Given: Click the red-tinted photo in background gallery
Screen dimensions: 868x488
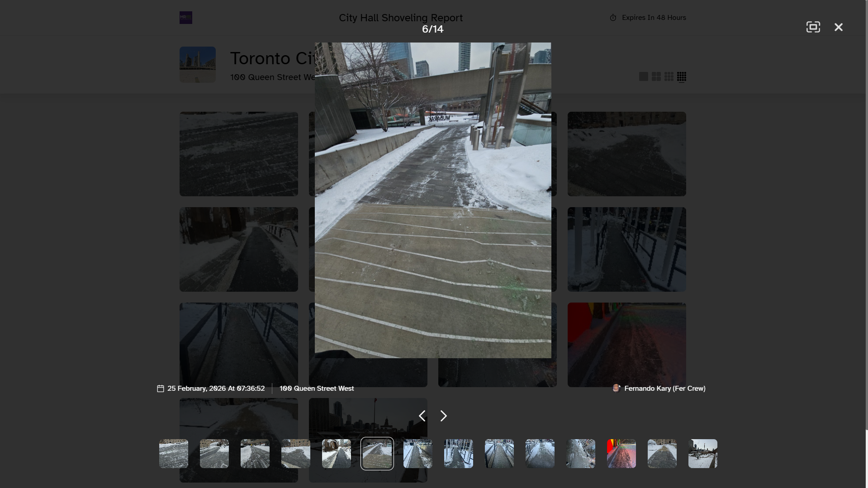Looking at the screenshot, I should [x=627, y=345].
